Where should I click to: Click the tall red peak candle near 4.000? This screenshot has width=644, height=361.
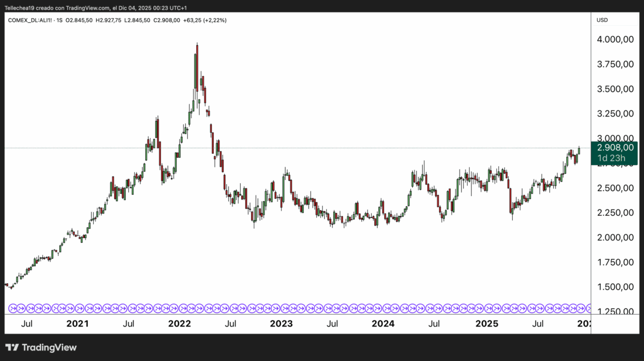[197, 64]
